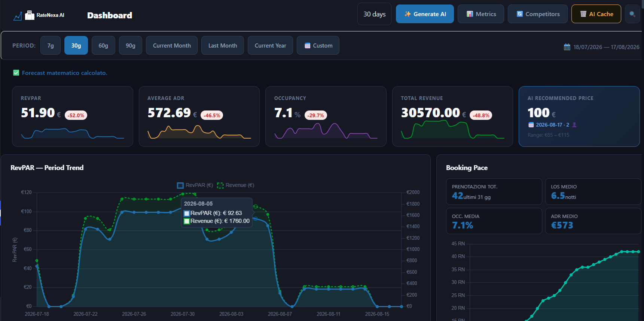Screen dimensions: 644x321
Task: Toggle RevPAR (€) series in chart legend
Action: pos(195,185)
